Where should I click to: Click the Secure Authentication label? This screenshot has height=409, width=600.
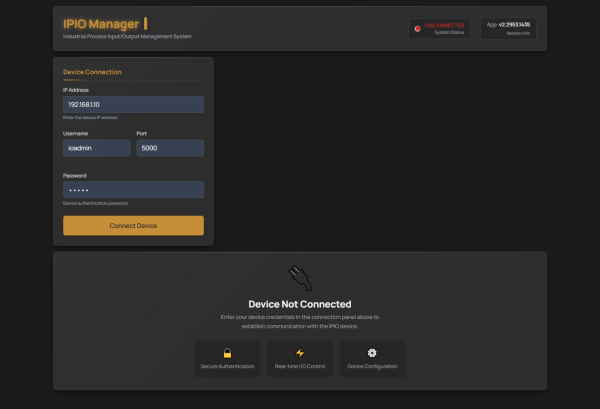point(227,366)
